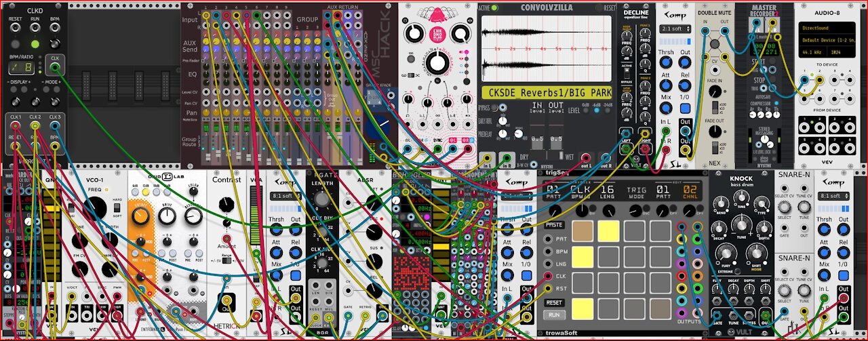This screenshot has width=868, height=341.
Task: Toggle the yellow step pad in trigSeq's top row
Action: coord(609,231)
